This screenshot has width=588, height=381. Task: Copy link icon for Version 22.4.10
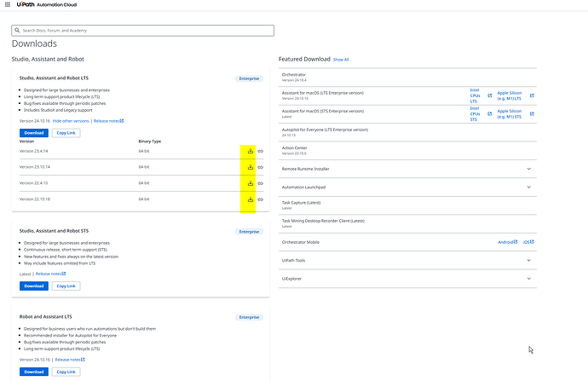(261, 183)
